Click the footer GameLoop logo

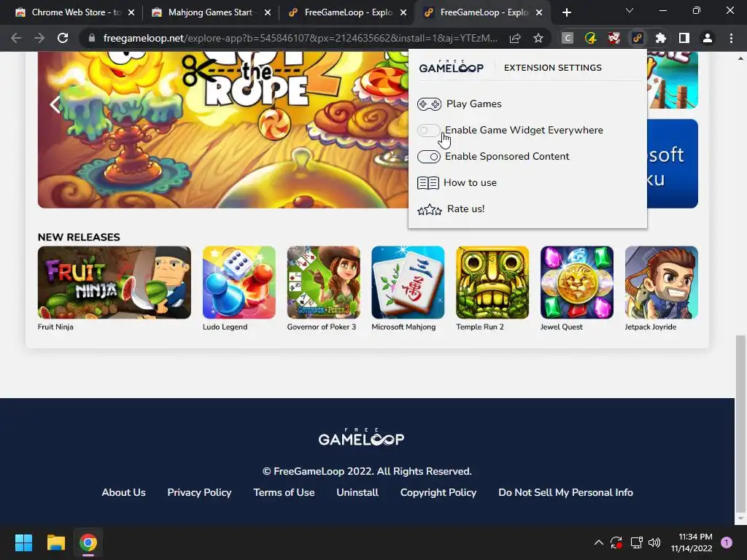tap(361, 437)
